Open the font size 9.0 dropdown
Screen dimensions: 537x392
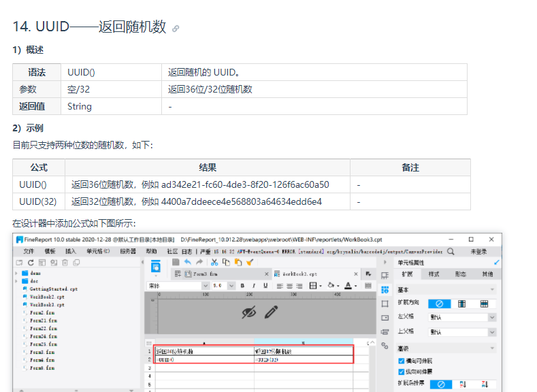231,286
